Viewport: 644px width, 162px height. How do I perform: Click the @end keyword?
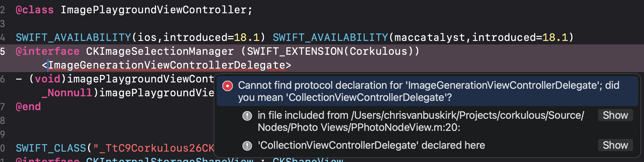28,107
